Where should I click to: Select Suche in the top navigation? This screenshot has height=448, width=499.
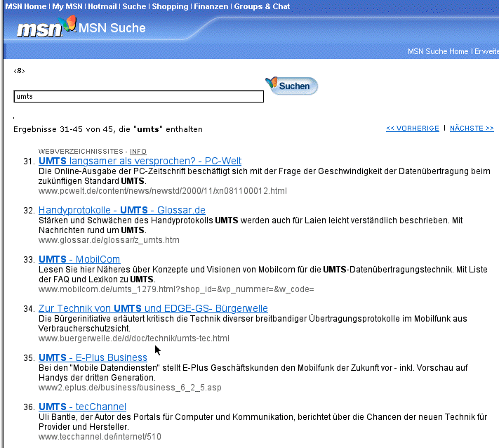point(134,6)
